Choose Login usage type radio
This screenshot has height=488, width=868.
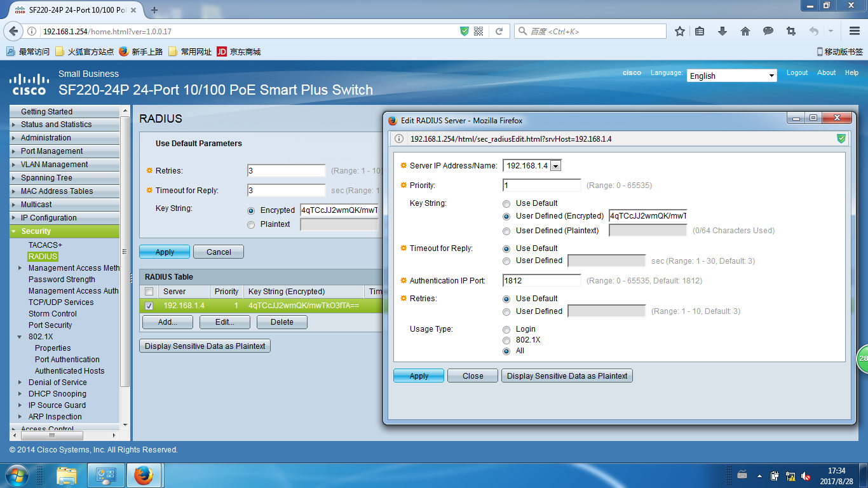506,330
